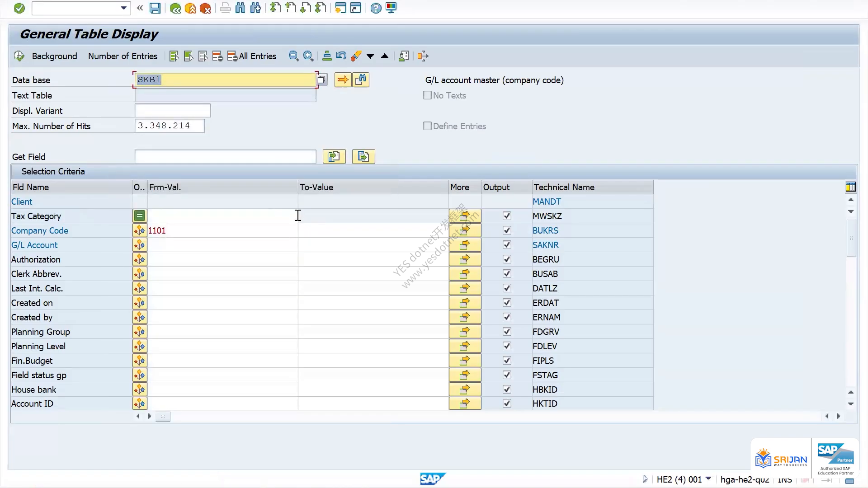Expand the HE2 system status dropdown
Viewport: 868px width, 488px height.
click(708, 479)
